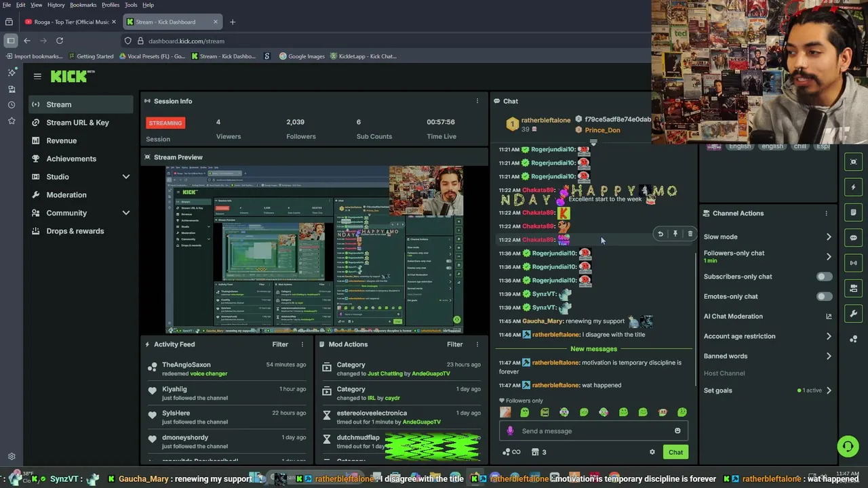Click the green Chat send button

pyautogui.click(x=675, y=452)
